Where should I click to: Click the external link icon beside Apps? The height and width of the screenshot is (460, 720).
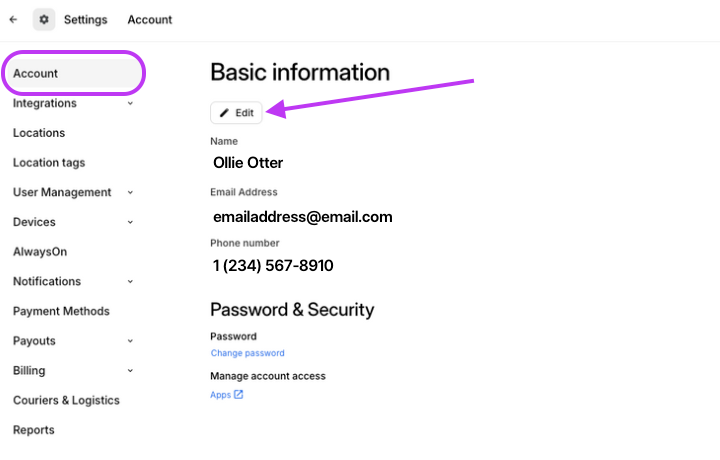tap(239, 395)
